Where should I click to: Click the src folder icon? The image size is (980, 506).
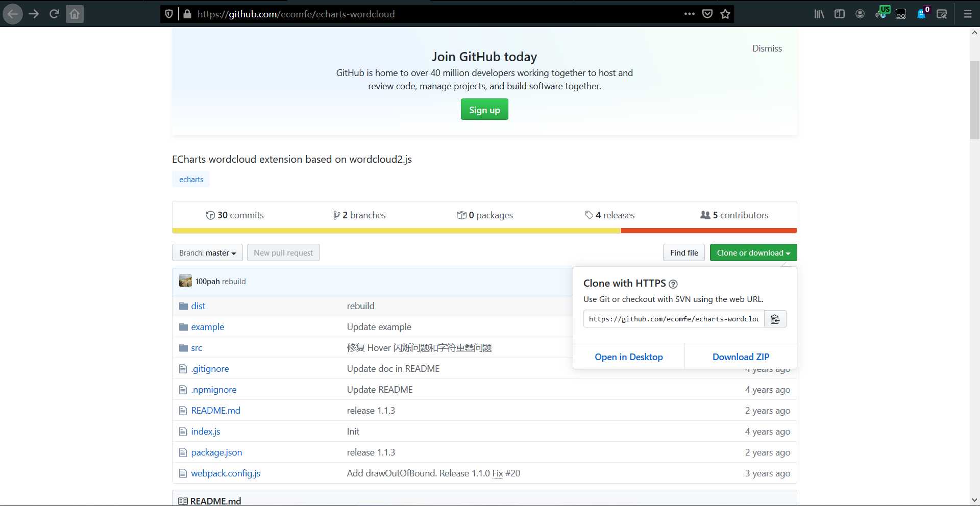(x=183, y=348)
